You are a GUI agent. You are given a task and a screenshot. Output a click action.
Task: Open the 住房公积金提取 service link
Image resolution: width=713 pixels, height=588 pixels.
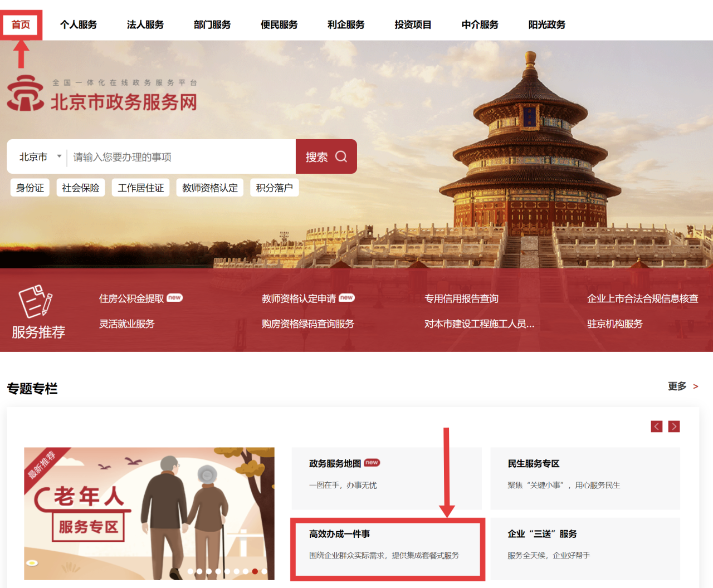coord(131,298)
